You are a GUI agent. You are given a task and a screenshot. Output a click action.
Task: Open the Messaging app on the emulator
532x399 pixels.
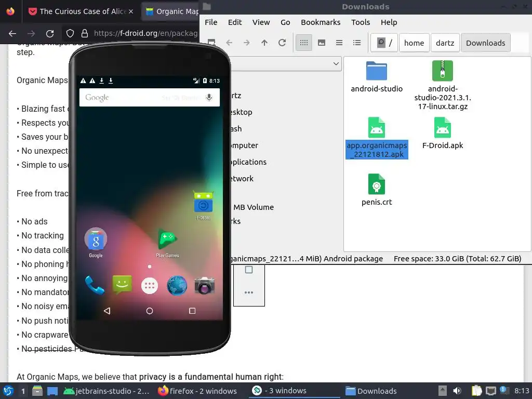[122, 285]
